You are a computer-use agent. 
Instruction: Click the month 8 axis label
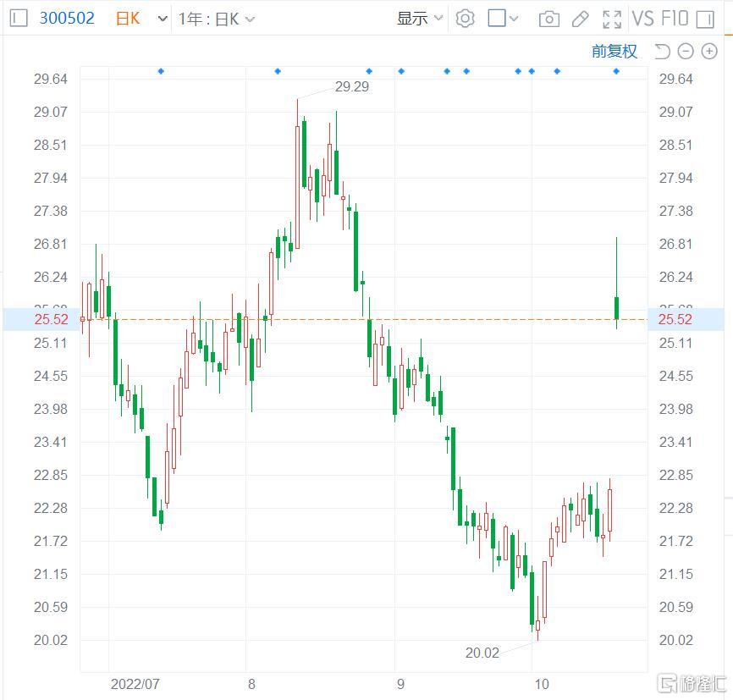coord(251,684)
